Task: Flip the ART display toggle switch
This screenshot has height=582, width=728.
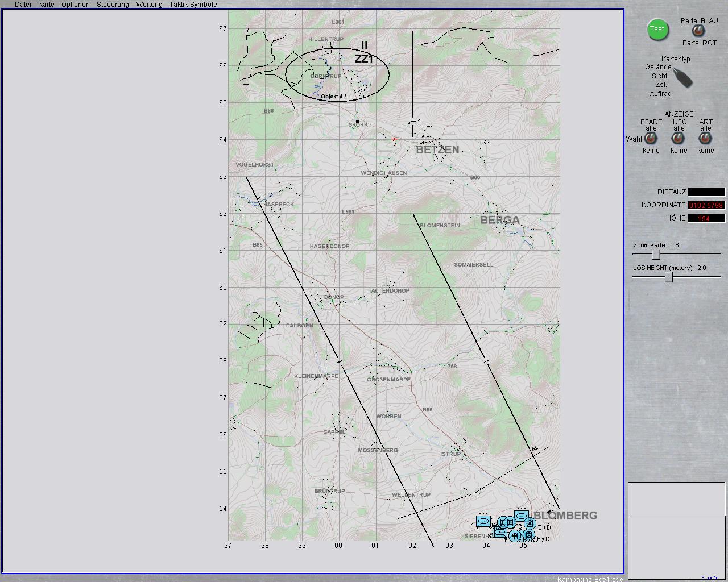Action: [706, 139]
